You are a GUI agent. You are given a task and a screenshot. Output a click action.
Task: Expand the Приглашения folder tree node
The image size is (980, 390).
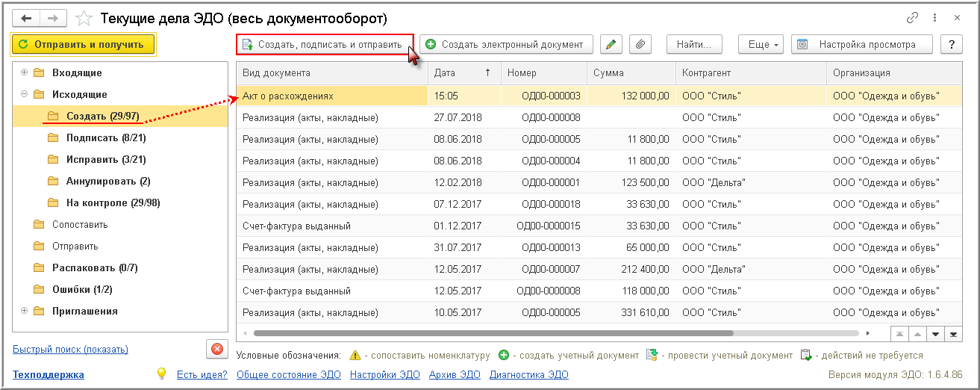pyautogui.click(x=25, y=311)
